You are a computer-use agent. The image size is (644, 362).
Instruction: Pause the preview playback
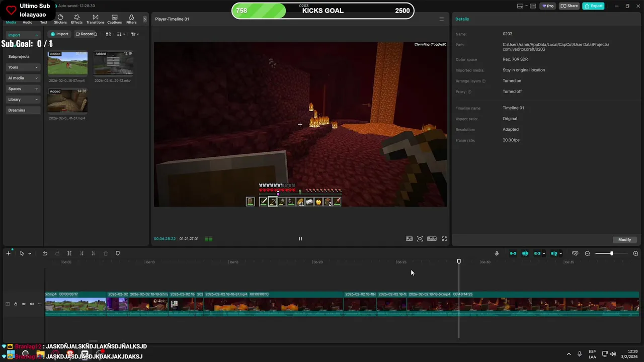point(300,239)
